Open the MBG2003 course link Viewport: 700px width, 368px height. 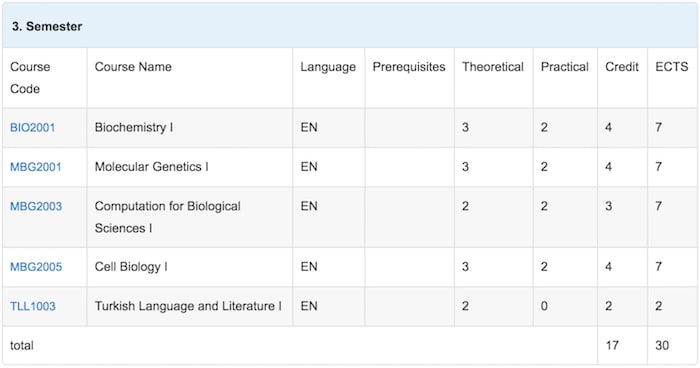coord(36,206)
